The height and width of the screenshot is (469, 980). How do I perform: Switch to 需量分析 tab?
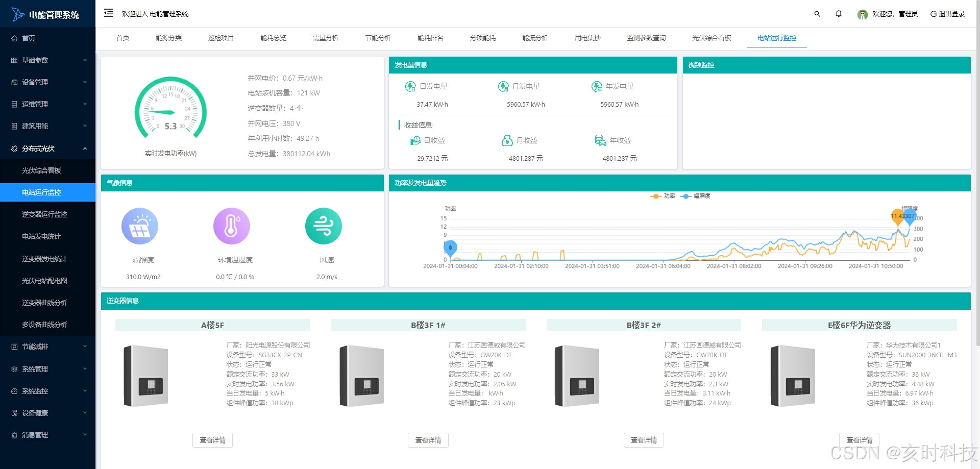tap(326, 38)
